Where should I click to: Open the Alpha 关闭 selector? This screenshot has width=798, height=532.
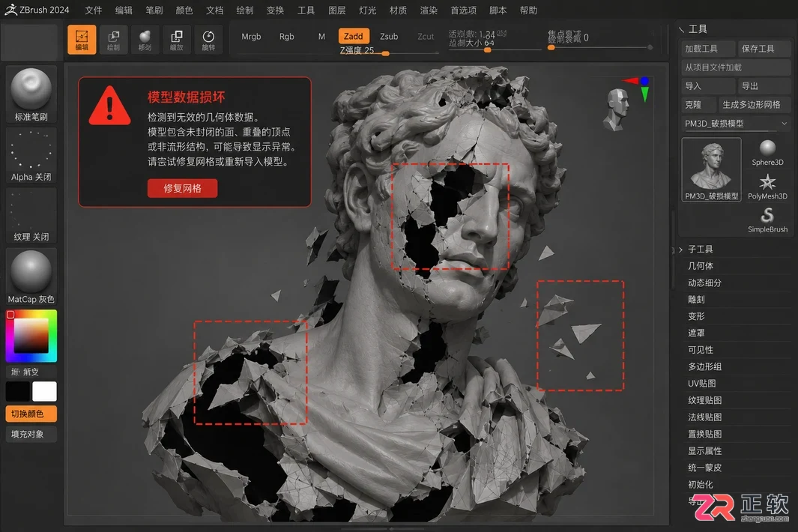[x=31, y=155]
